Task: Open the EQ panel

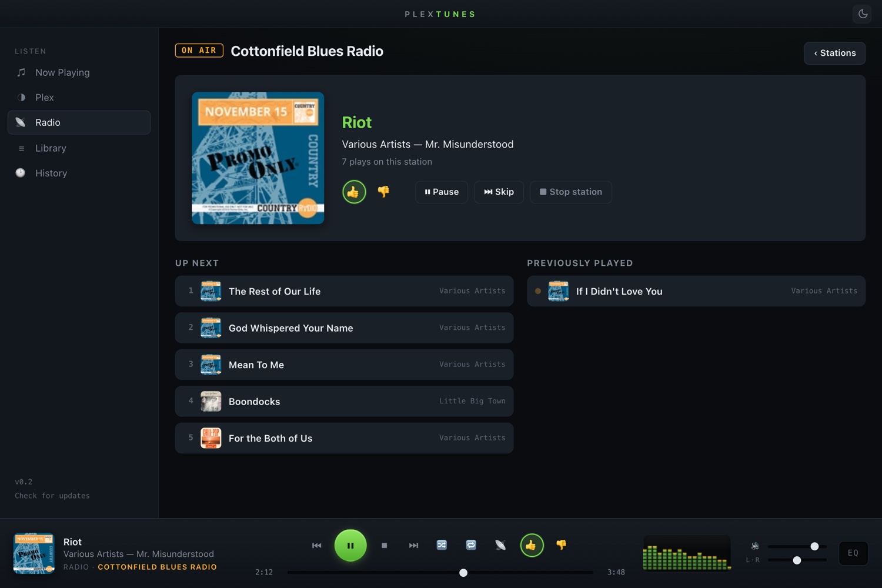Action: pos(853,553)
